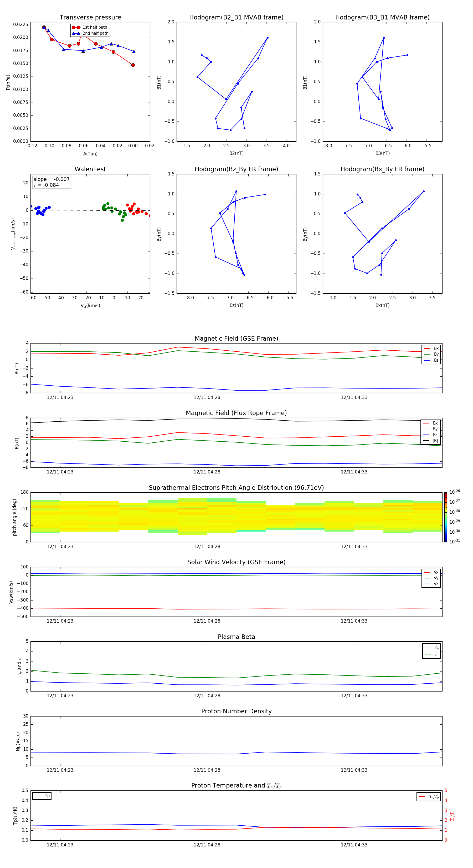Select 'By'' in Flux Rope legend
Screen dimensions: 473x868
point(431,429)
